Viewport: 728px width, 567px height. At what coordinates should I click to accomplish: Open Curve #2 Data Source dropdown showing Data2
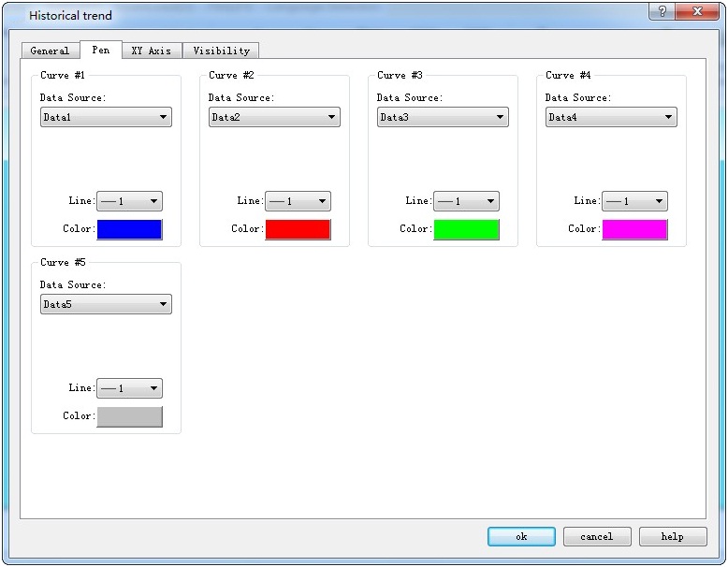274,117
